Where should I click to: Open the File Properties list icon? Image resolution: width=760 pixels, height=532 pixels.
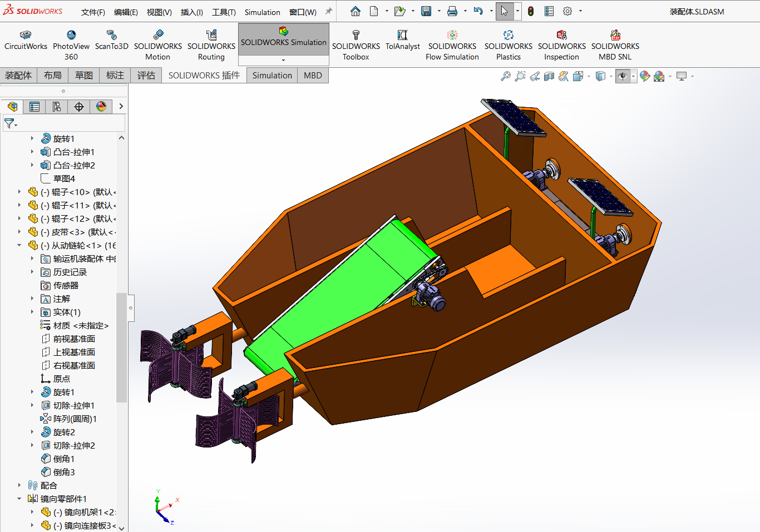pyautogui.click(x=549, y=11)
